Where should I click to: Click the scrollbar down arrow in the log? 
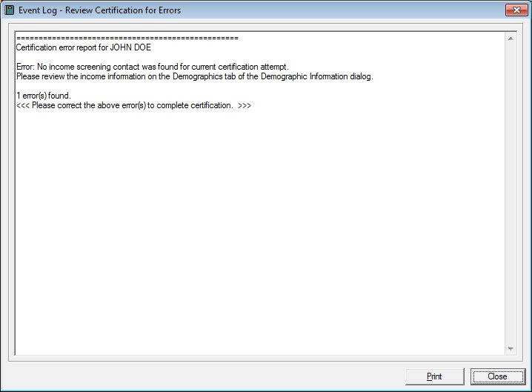(x=510, y=349)
